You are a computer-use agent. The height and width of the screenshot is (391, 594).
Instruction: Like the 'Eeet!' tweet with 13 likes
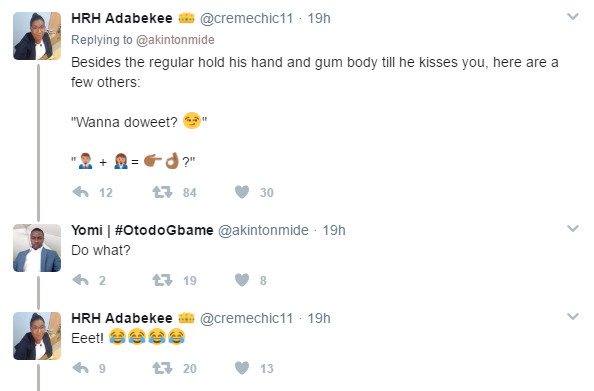click(x=242, y=368)
